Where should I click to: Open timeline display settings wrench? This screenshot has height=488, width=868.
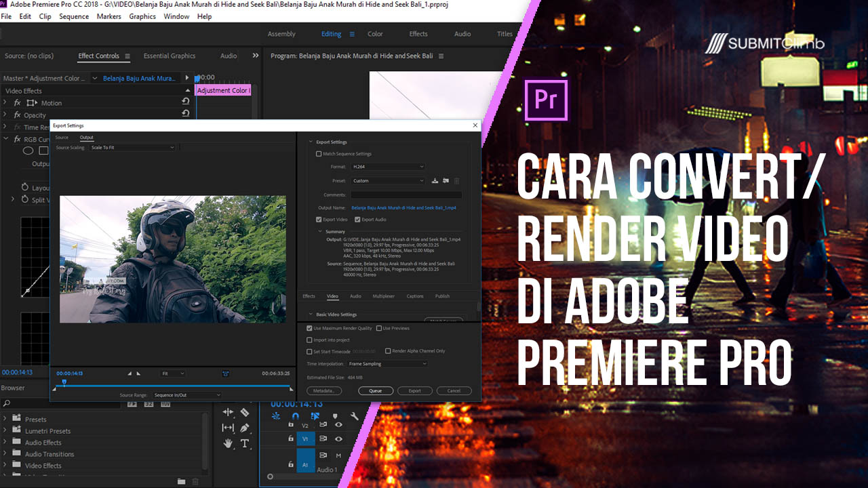(354, 416)
